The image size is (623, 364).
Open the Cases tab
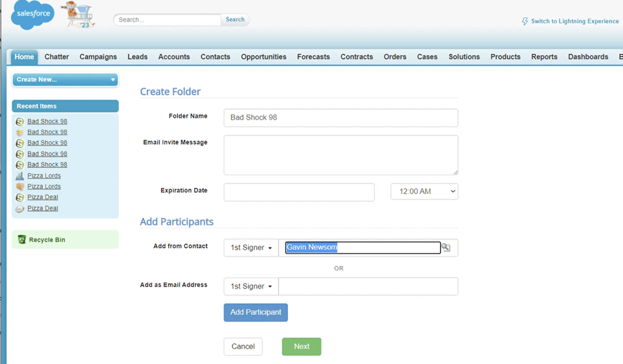(x=427, y=57)
